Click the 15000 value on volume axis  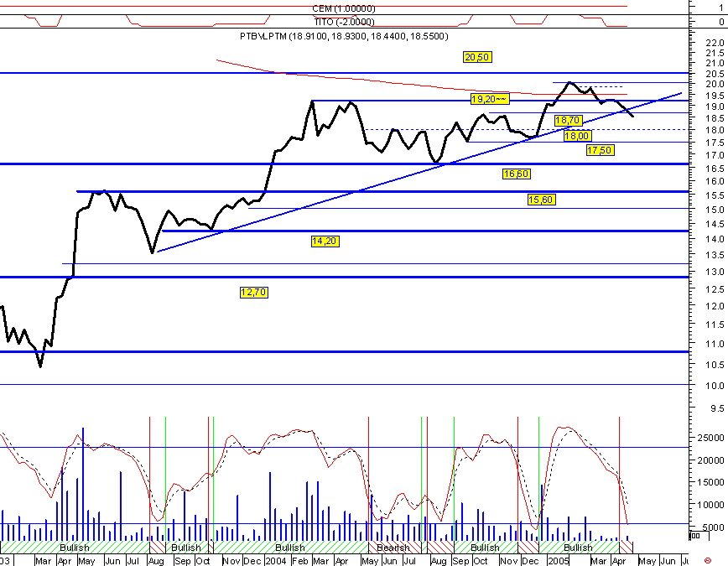(711, 482)
